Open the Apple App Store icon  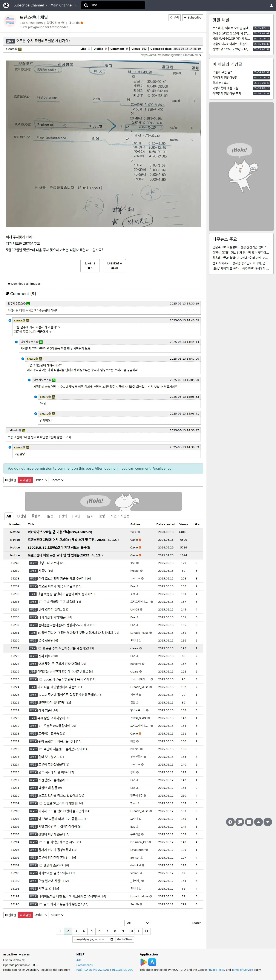152,962
